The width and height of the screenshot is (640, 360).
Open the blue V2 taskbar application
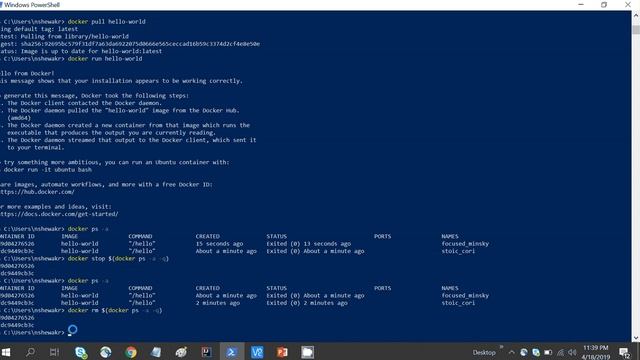[257, 352]
